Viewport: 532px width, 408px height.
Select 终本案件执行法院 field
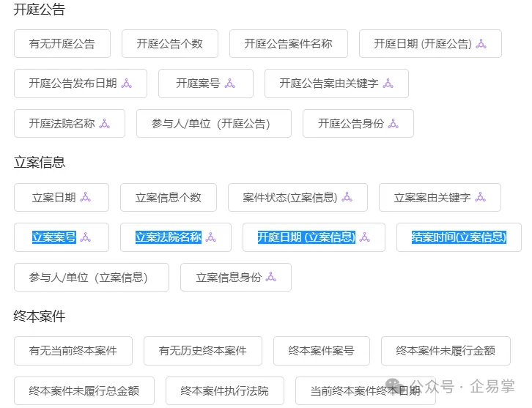225,390
